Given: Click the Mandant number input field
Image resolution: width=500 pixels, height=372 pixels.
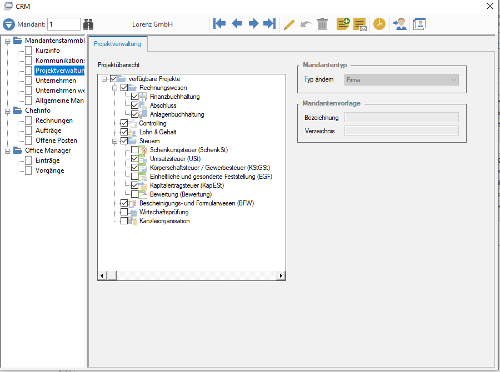Looking at the screenshot, I should tap(64, 24).
